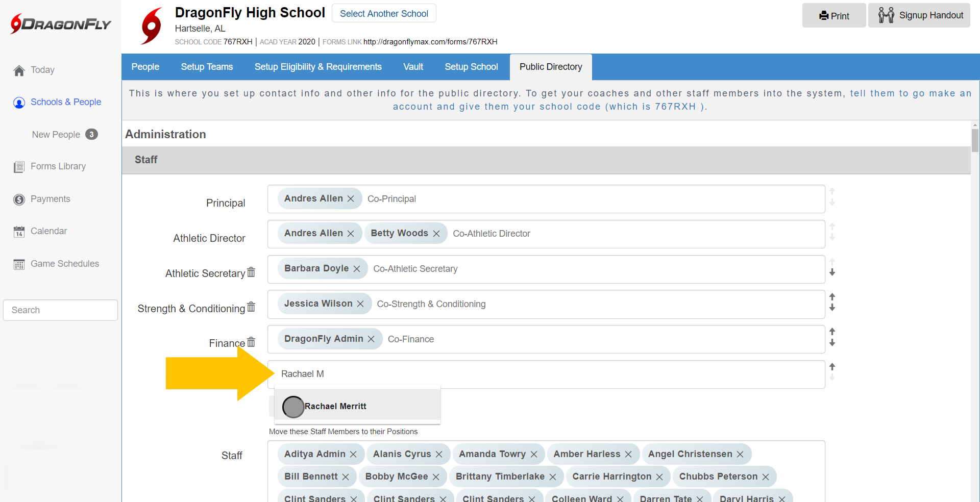Open Payments from the sidebar icon

point(19,199)
